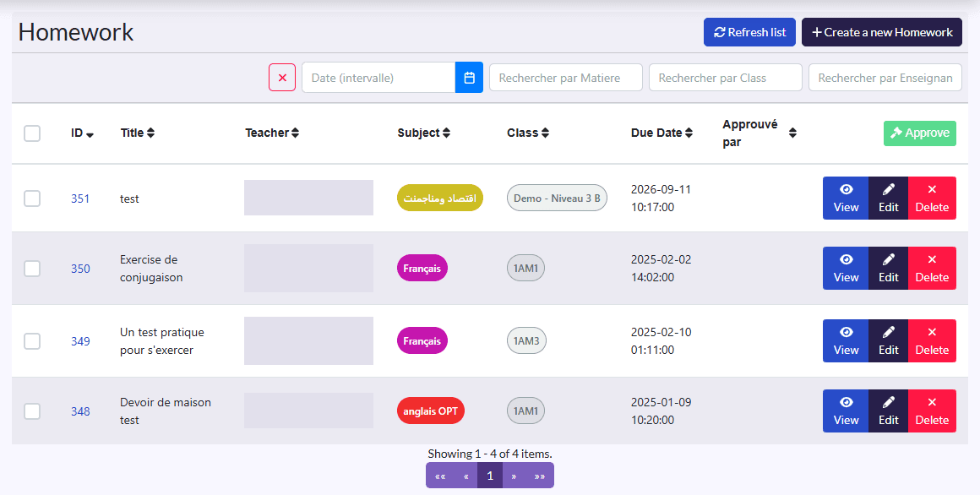This screenshot has height=495, width=980.
Task: Click the Rechercher par Matiere search box
Action: click(x=566, y=78)
